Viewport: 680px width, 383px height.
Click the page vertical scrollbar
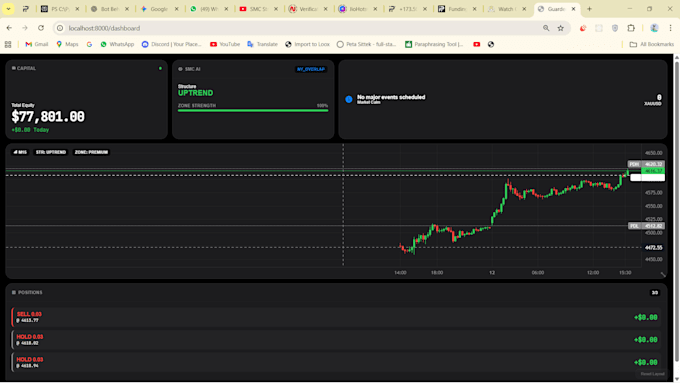[x=677, y=211]
